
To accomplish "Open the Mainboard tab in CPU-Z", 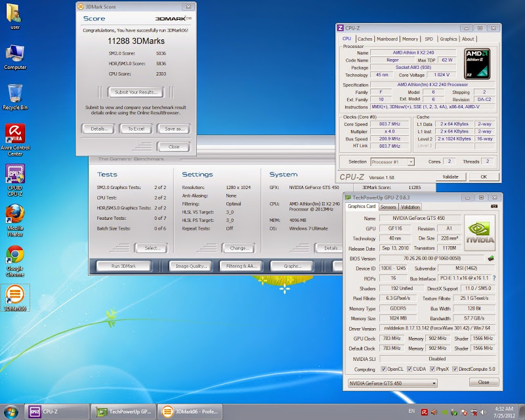I will [x=387, y=39].
